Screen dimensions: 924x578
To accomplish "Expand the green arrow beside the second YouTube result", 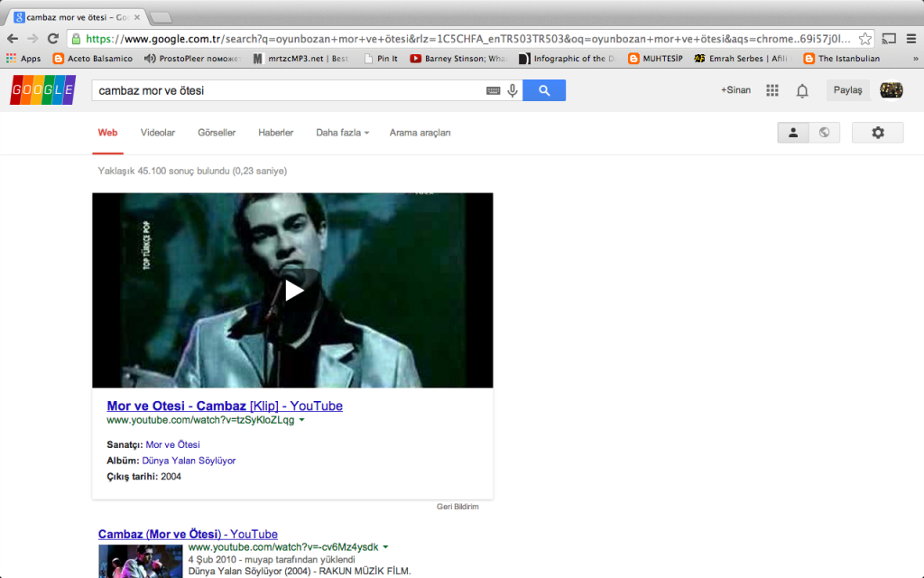I will [x=386, y=546].
